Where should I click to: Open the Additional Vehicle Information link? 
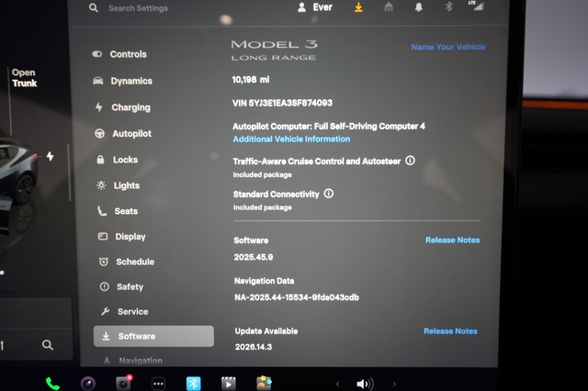coord(291,140)
